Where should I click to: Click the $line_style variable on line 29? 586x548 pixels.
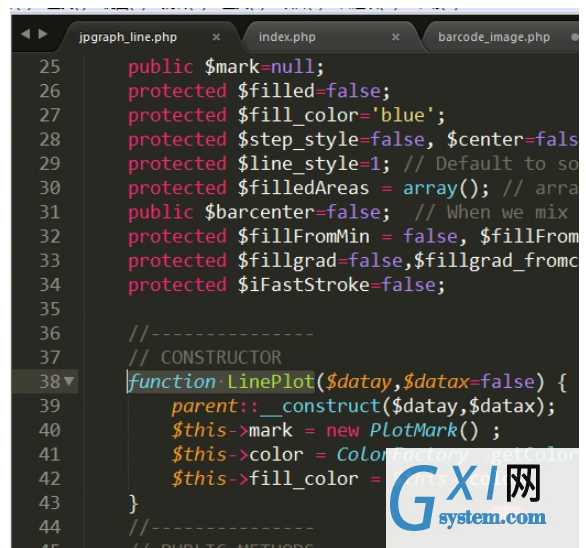[x=298, y=164]
